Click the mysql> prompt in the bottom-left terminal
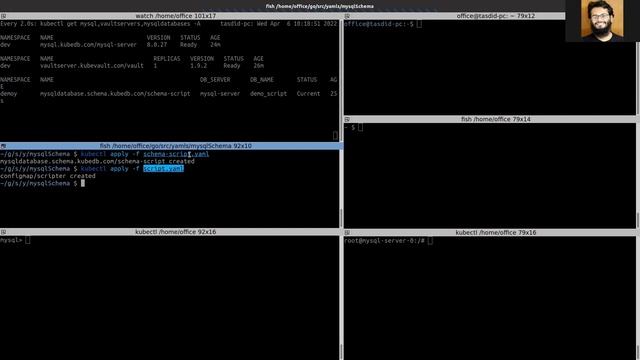This screenshot has width=640, height=360. [x=11, y=240]
